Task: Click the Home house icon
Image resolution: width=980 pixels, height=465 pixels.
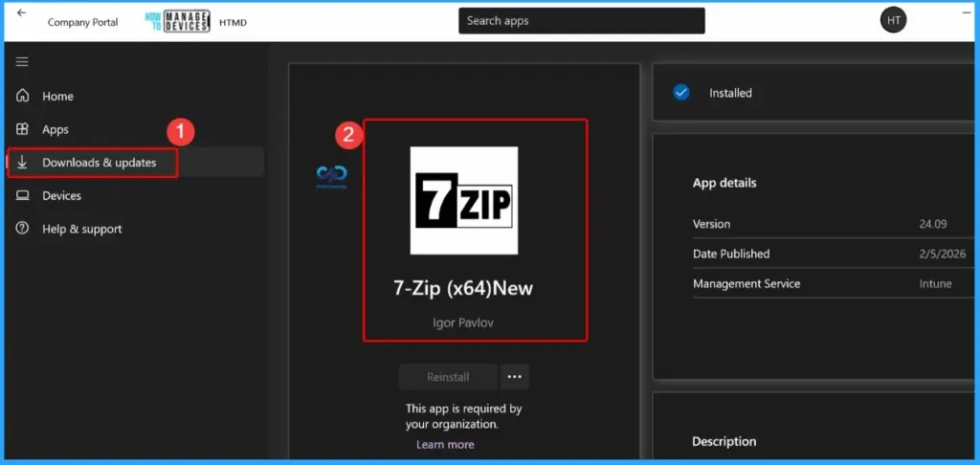Action: (23, 96)
